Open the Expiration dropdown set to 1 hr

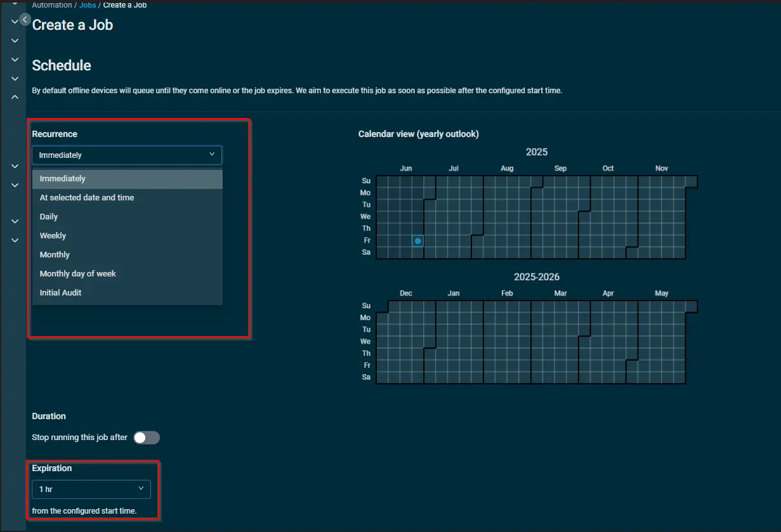(x=91, y=489)
